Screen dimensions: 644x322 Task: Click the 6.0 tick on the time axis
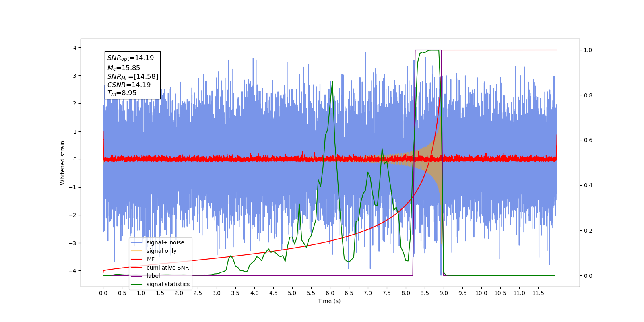(330, 293)
